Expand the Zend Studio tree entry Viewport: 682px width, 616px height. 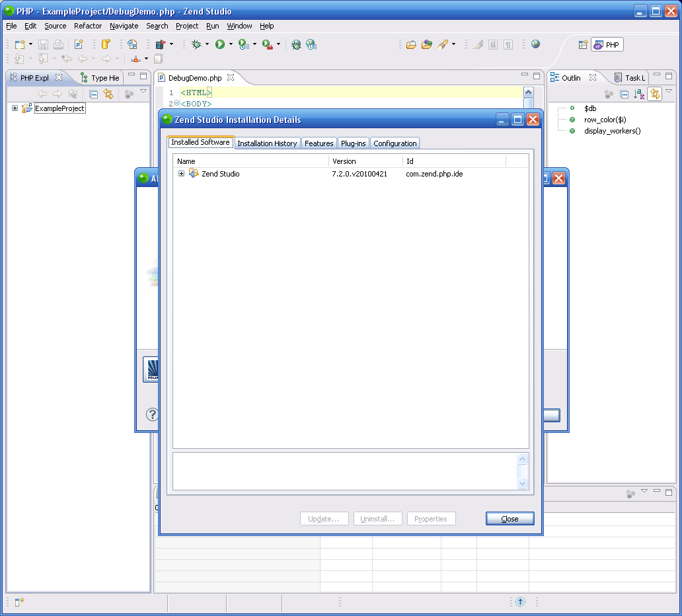[182, 174]
